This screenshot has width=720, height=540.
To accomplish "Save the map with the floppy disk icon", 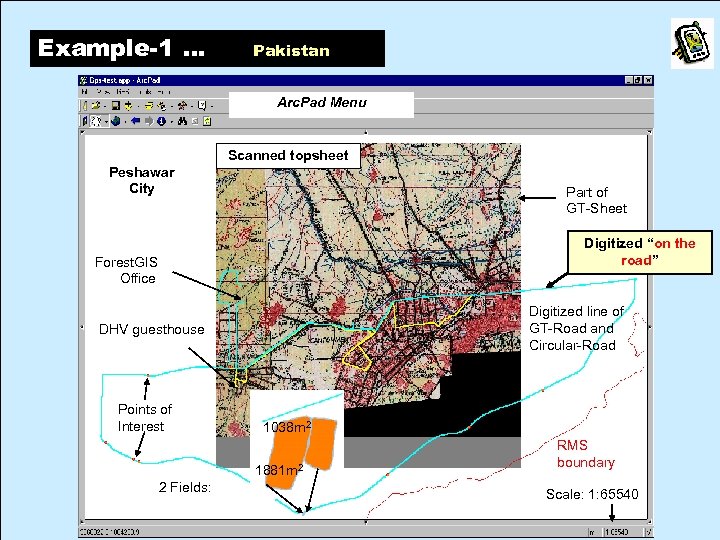I will pyautogui.click(x=116, y=106).
